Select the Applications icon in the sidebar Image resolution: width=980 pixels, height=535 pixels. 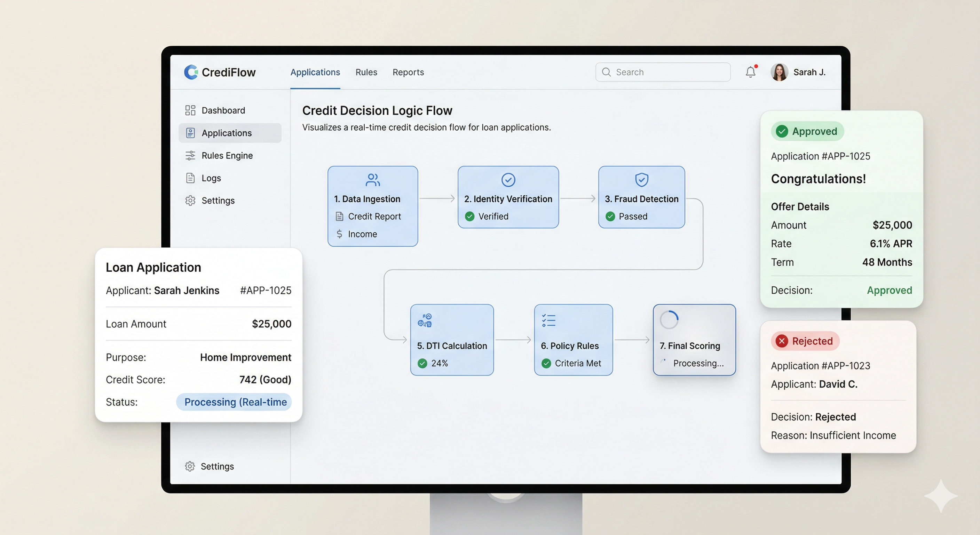(x=190, y=132)
